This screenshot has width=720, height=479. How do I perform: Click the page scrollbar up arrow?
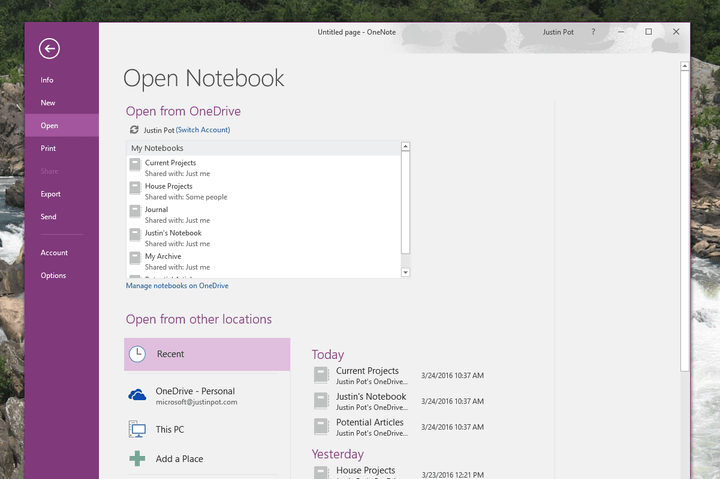(685, 66)
